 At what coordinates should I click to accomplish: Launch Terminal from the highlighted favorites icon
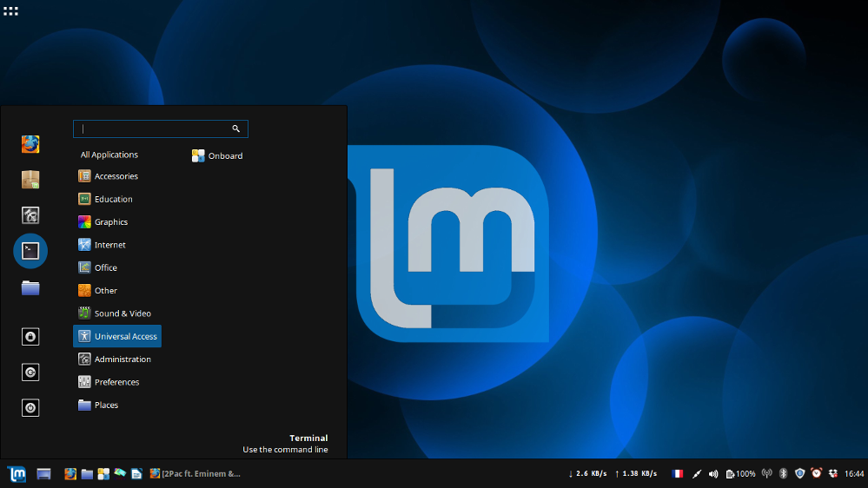pyautogui.click(x=30, y=251)
